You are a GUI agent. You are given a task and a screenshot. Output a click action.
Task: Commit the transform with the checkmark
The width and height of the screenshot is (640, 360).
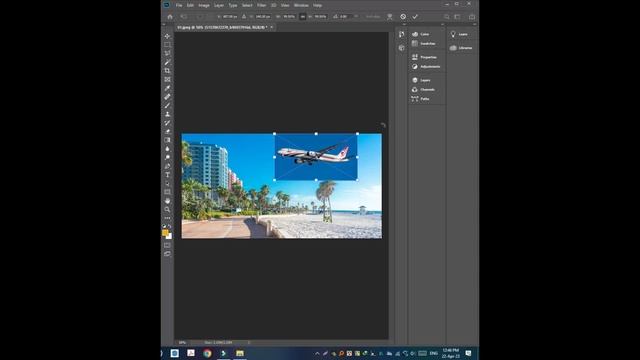pos(415,17)
